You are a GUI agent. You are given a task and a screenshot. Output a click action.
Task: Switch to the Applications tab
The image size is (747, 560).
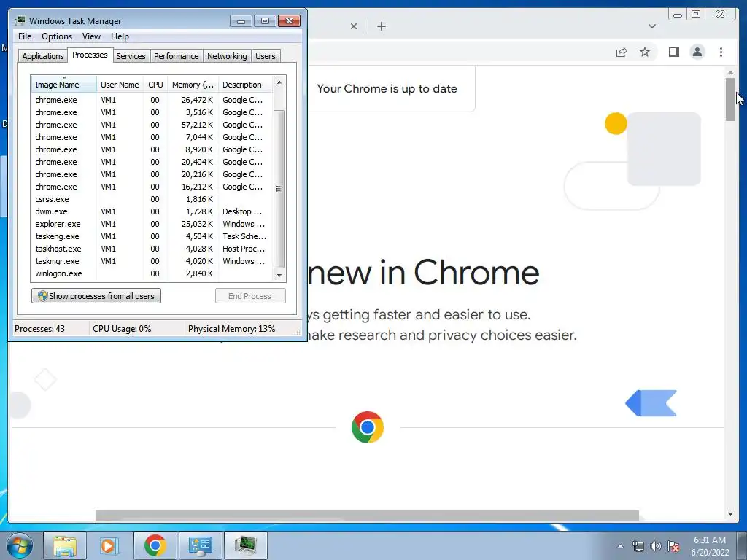point(42,56)
